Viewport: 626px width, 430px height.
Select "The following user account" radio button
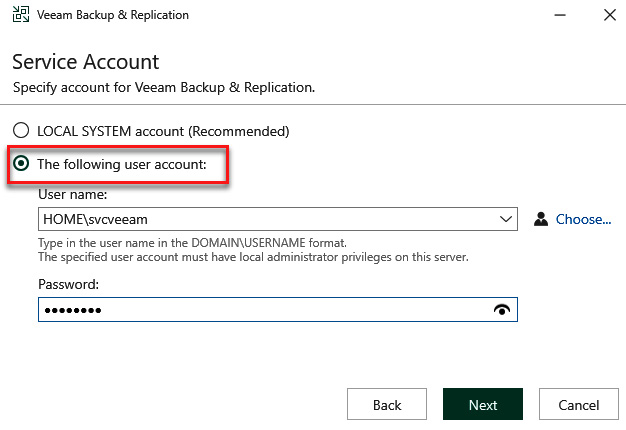pyautogui.click(x=21, y=163)
